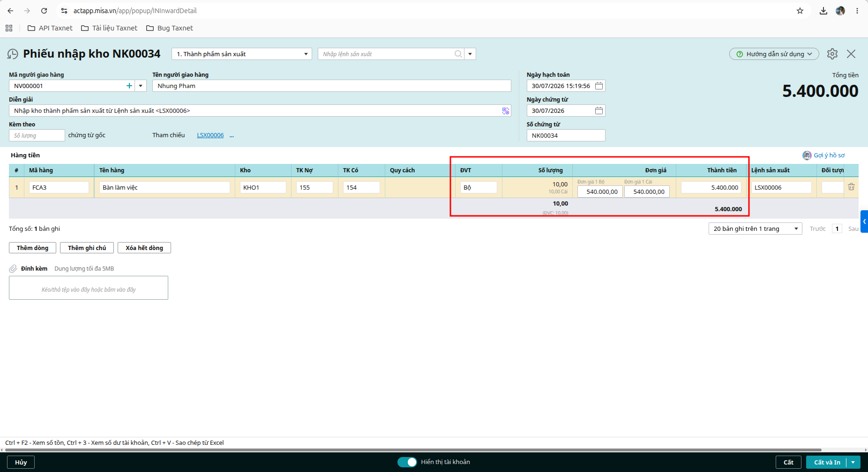The height and width of the screenshot is (472, 868).
Task: Delete row 1 with the trash icon
Action: click(851, 187)
